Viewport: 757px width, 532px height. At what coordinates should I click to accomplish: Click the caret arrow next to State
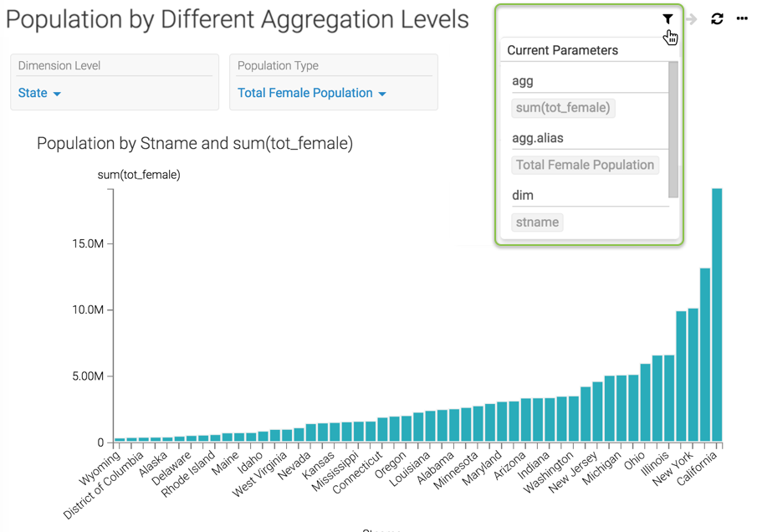(57, 94)
